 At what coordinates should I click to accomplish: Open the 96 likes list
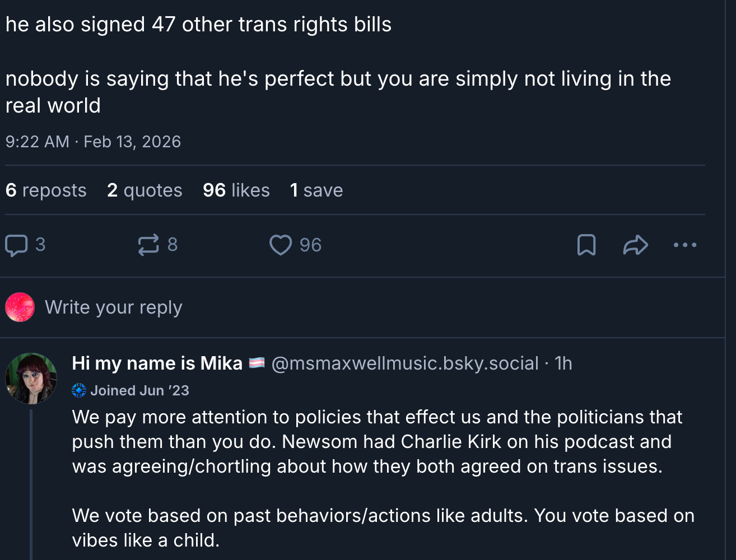tap(236, 190)
